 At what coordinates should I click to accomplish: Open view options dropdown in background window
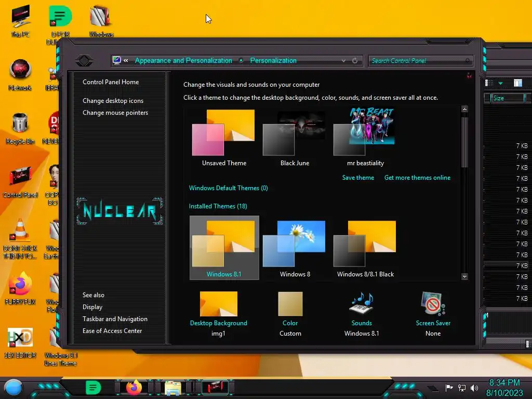pyautogui.click(x=500, y=83)
